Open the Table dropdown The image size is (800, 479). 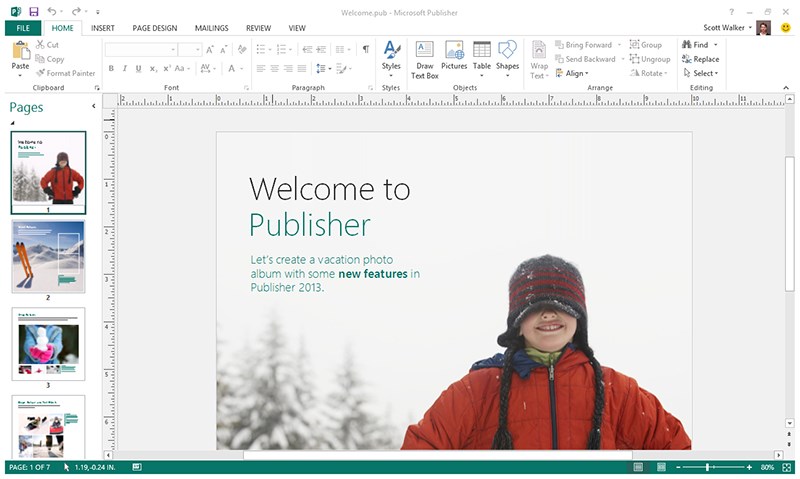(x=482, y=58)
